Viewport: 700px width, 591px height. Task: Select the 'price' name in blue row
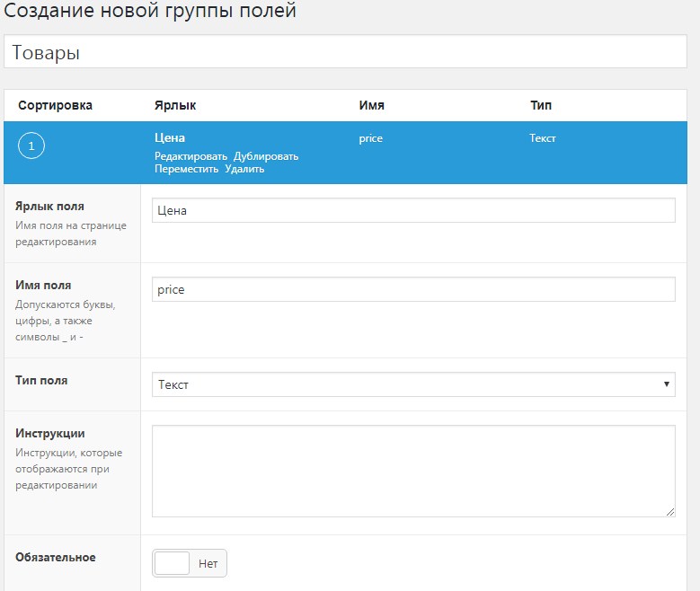point(370,138)
